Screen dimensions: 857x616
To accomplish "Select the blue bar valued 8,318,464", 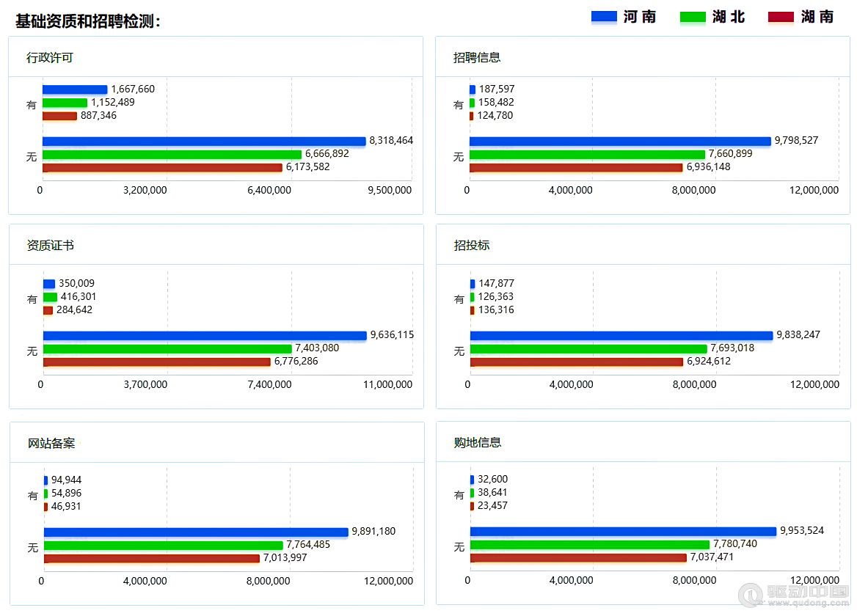I will click(x=204, y=141).
